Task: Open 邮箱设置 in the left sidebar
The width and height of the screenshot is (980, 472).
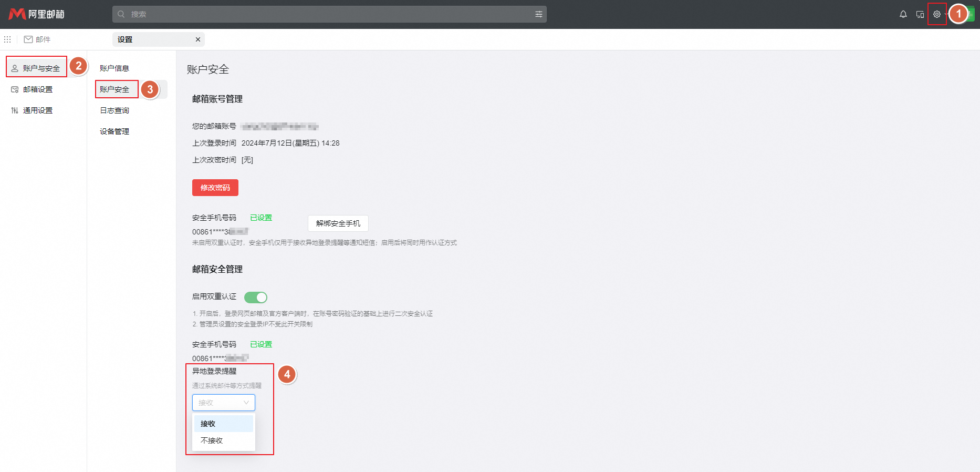Action: (37, 89)
